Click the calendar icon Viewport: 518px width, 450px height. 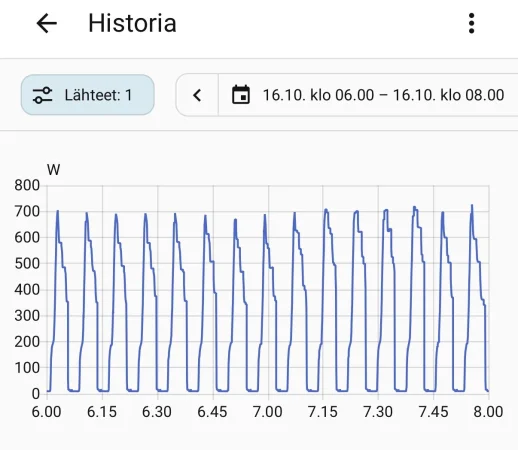click(241, 95)
